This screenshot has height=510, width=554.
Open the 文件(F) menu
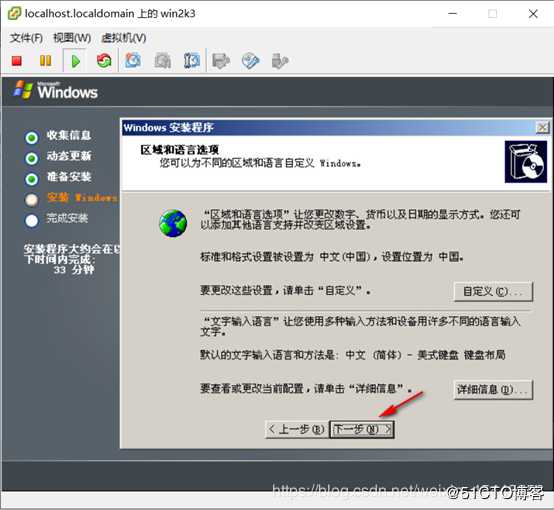point(26,38)
